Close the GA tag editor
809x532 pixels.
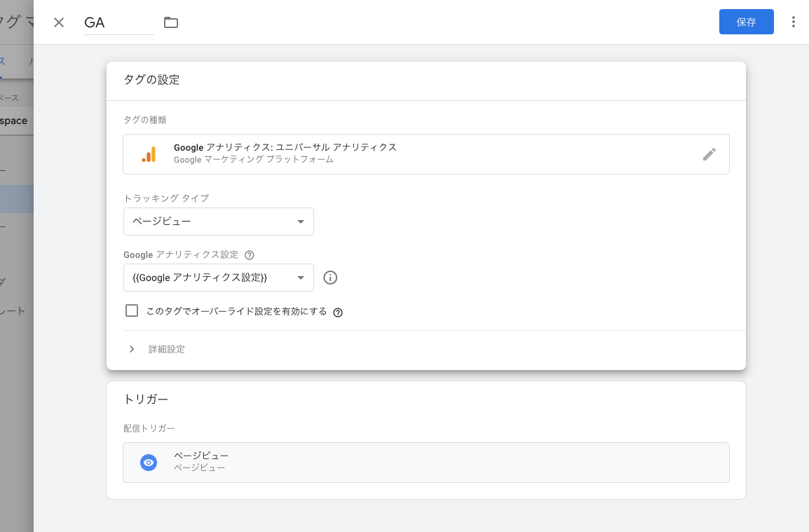pyautogui.click(x=59, y=22)
